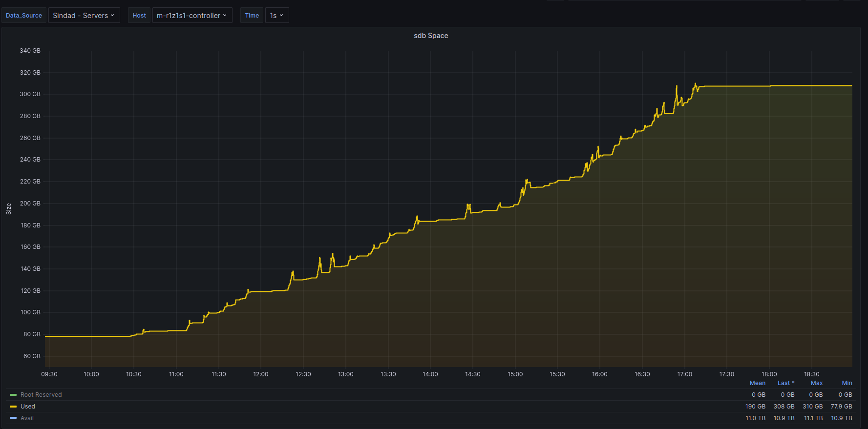Image resolution: width=868 pixels, height=429 pixels.
Task: Click the Host variable label
Action: (x=139, y=16)
